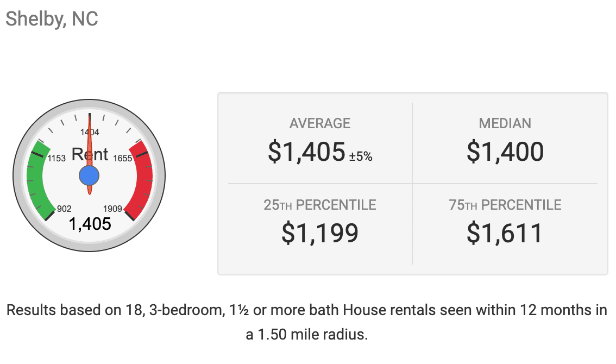Click the 1,405 readout below the gauge needle
Viewport: 616px width, 364px height.
pyautogui.click(x=90, y=223)
